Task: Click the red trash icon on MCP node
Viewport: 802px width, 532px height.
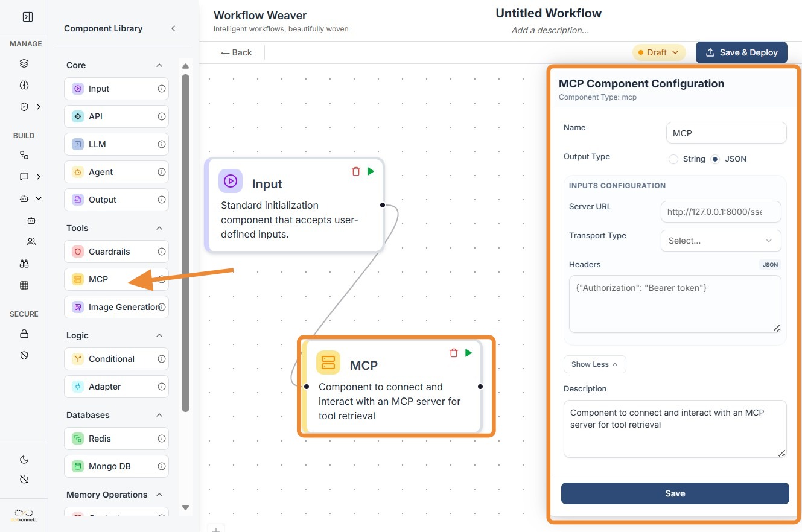Action: pyautogui.click(x=454, y=353)
